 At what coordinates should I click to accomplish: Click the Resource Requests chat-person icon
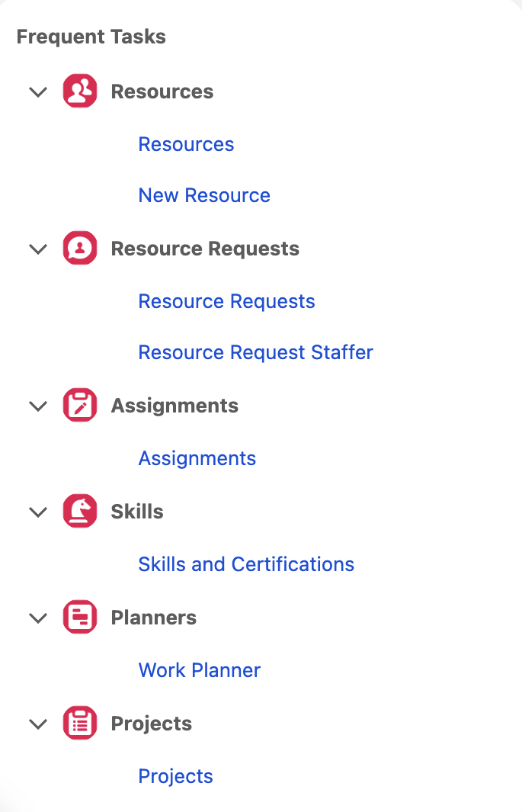coord(80,249)
